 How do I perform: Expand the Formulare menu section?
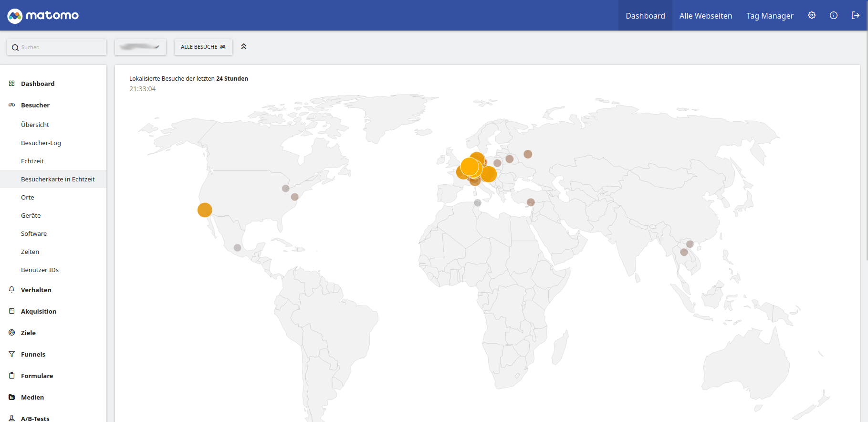pyautogui.click(x=37, y=376)
